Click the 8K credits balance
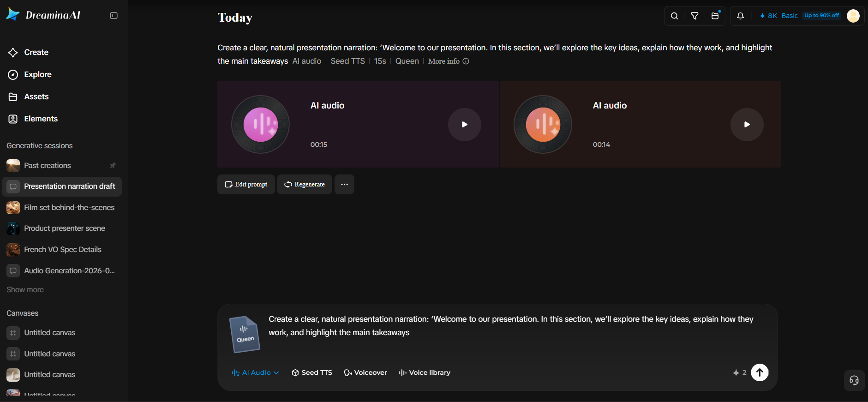 (768, 16)
